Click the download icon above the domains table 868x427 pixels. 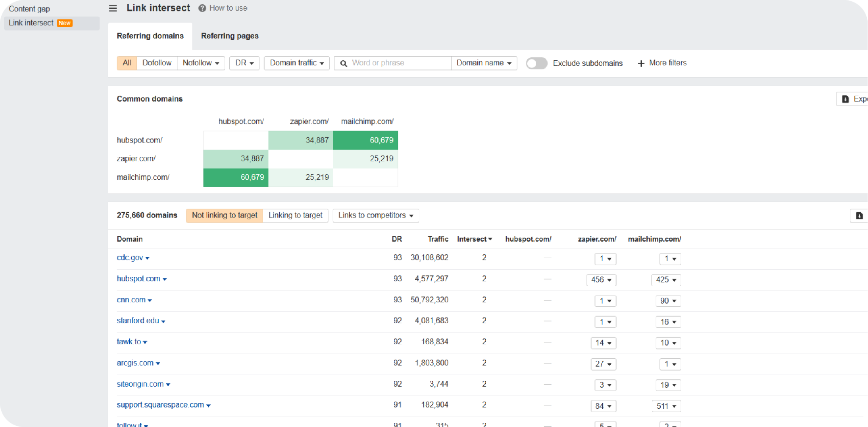point(859,215)
